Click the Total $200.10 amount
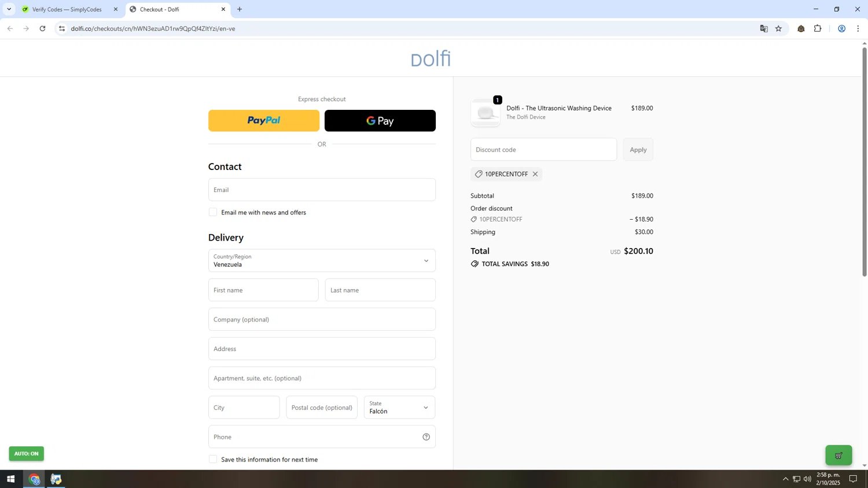The image size is (868, 488). coord(638,252)
